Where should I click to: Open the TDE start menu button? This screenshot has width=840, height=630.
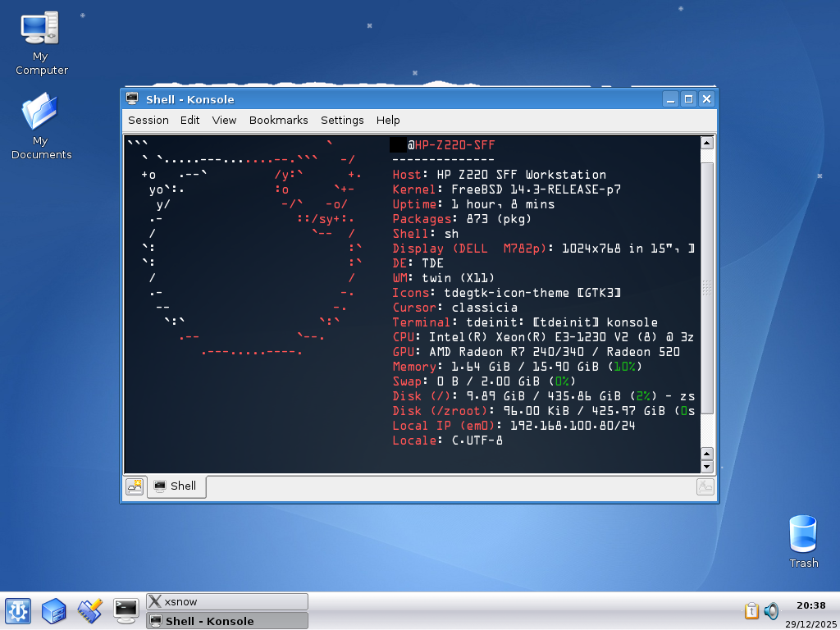[17, 610]
